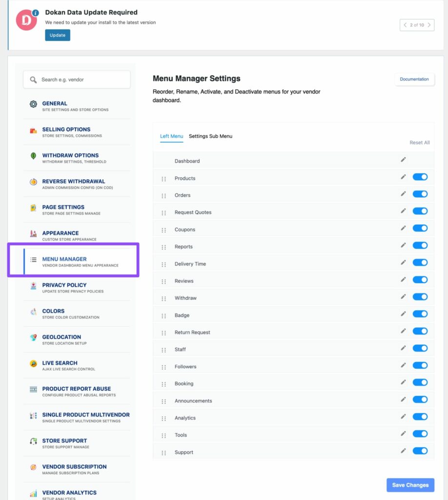Select the General settings gear icon

point(33,104)
